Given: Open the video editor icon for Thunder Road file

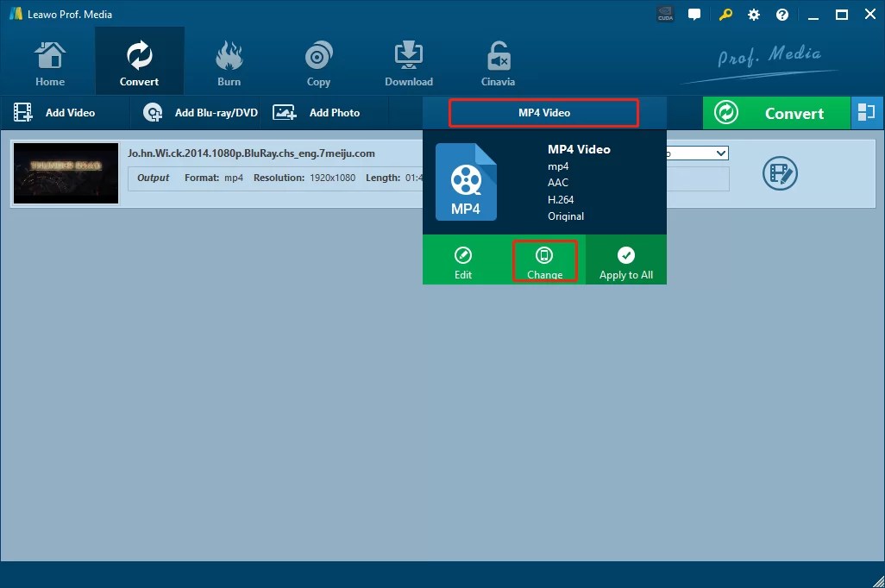Looking at the screenshot, I should click(780, 173).
